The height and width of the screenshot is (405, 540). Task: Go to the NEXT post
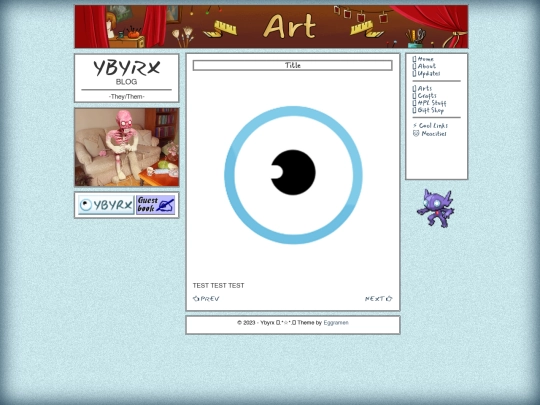click(378, 299)
